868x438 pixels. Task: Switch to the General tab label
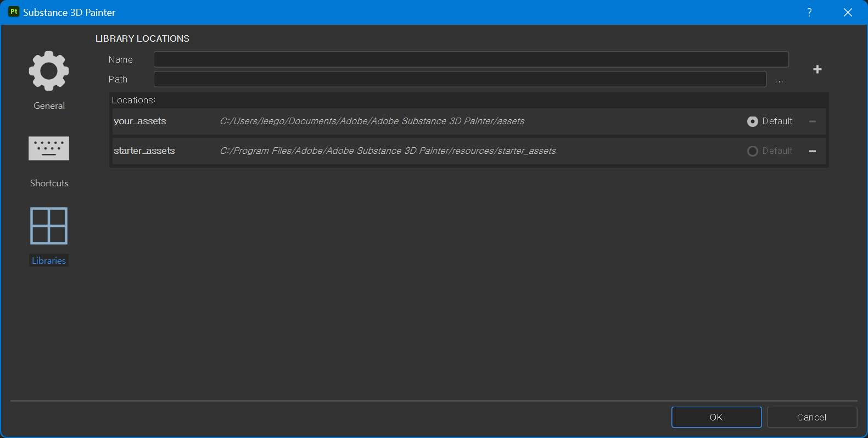(x=49, y=106)
